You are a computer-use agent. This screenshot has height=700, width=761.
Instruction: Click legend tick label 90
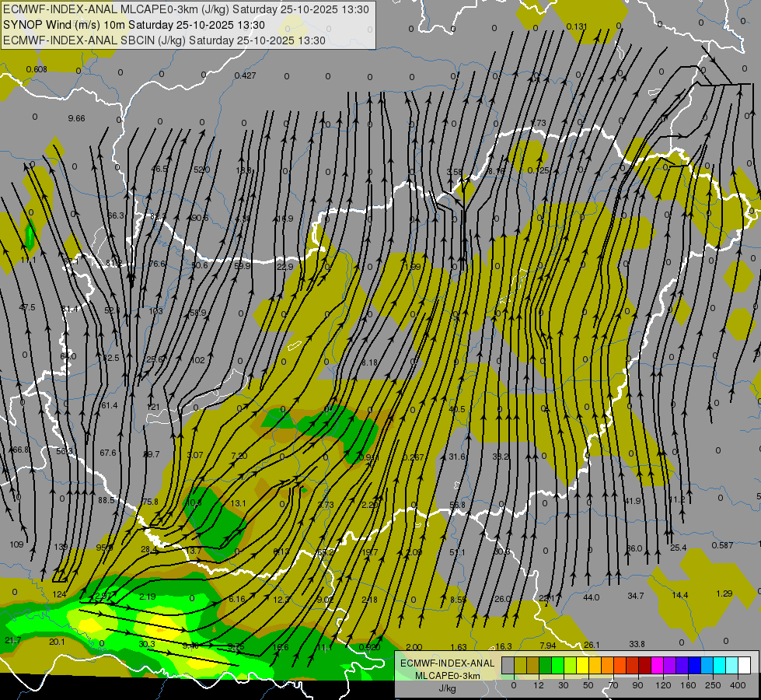coord(637,685)
